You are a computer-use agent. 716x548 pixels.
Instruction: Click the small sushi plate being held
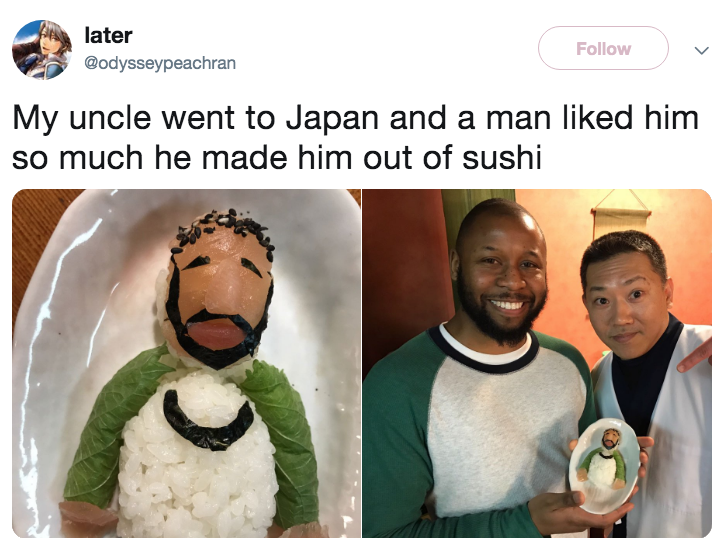(605, 465)
